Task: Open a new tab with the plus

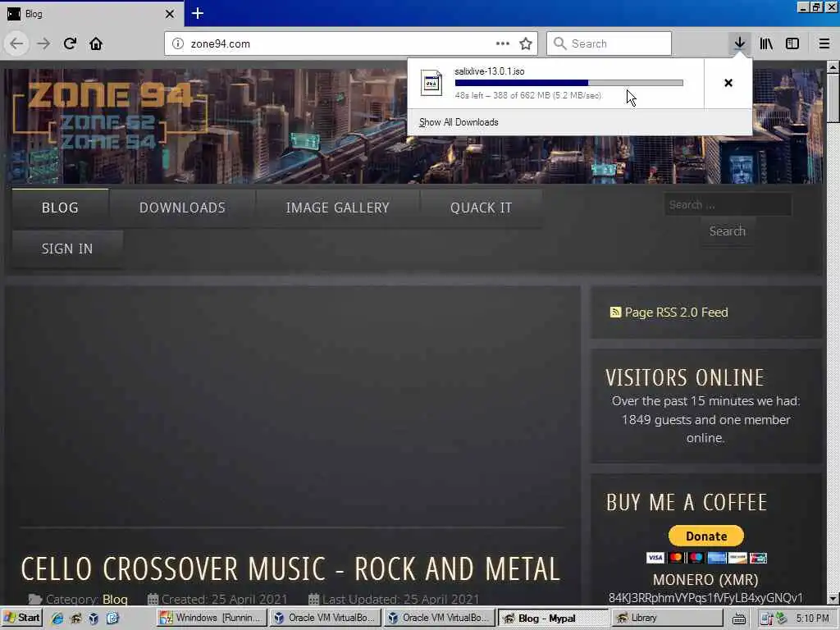Action: click(197, 13)
